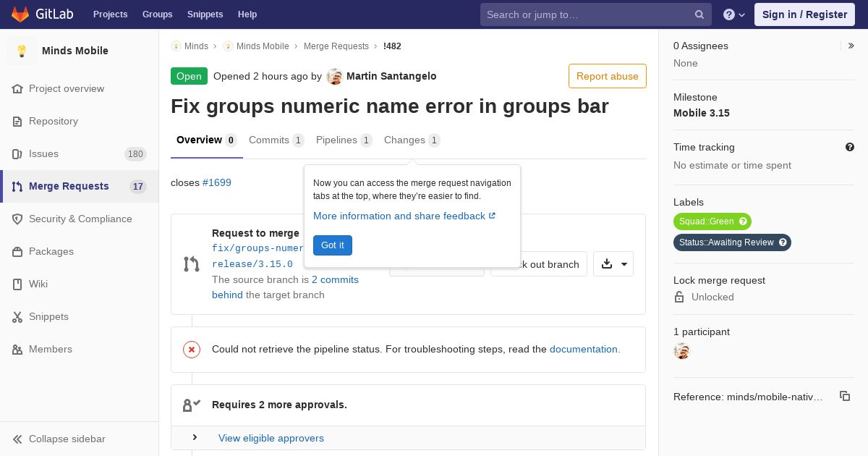Open Issues in the sidebar
The width and height of the screenshot is (868, 456).
pos(43,153)
